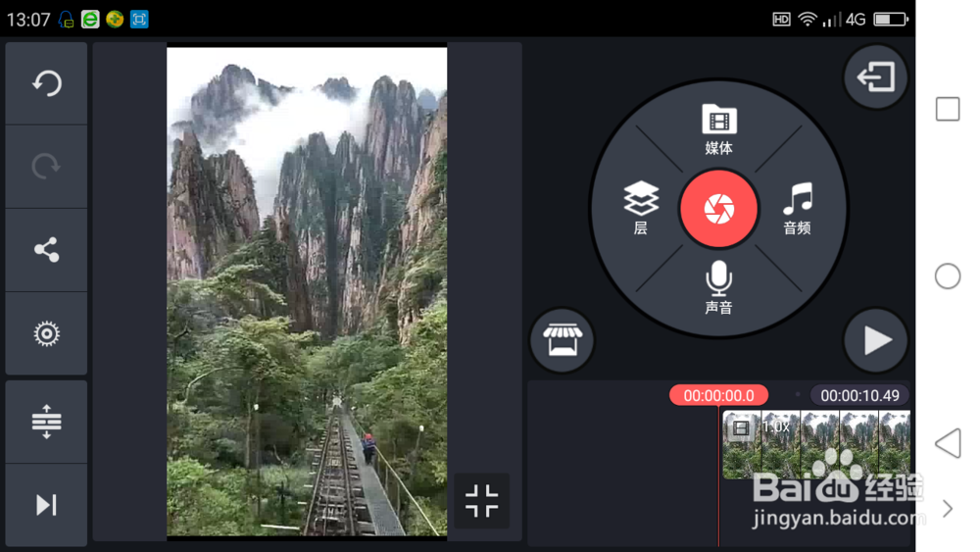Add audio with 音频 button
980x552 pixels.
click(x=798, y=208)
